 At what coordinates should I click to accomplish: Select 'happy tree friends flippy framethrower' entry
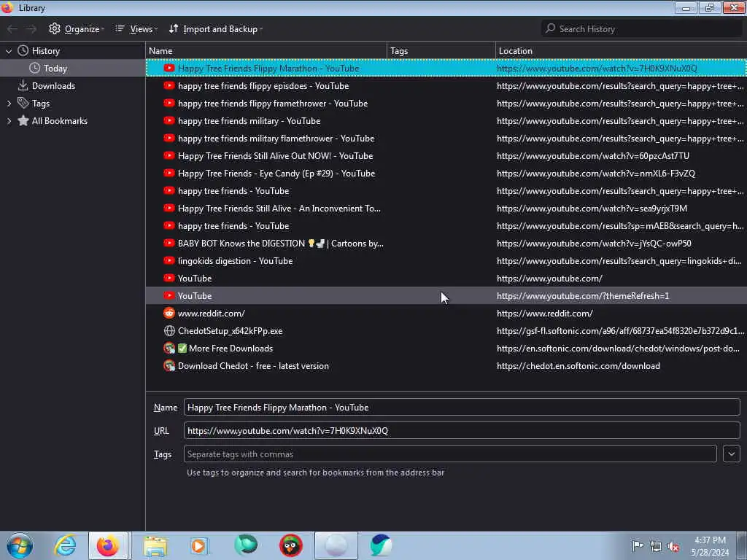(446, 104)
